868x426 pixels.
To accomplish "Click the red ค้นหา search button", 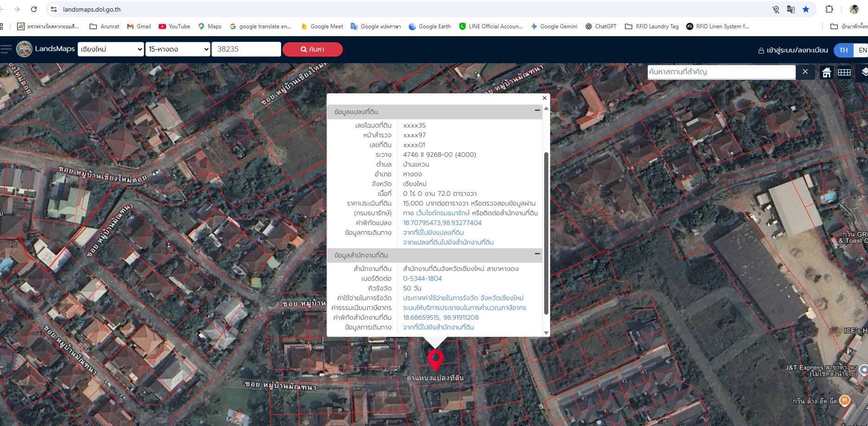I will [x=313, y=49].
